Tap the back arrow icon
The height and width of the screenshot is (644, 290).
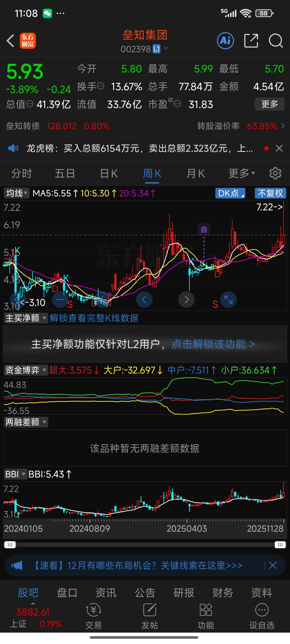click(10, 41)
